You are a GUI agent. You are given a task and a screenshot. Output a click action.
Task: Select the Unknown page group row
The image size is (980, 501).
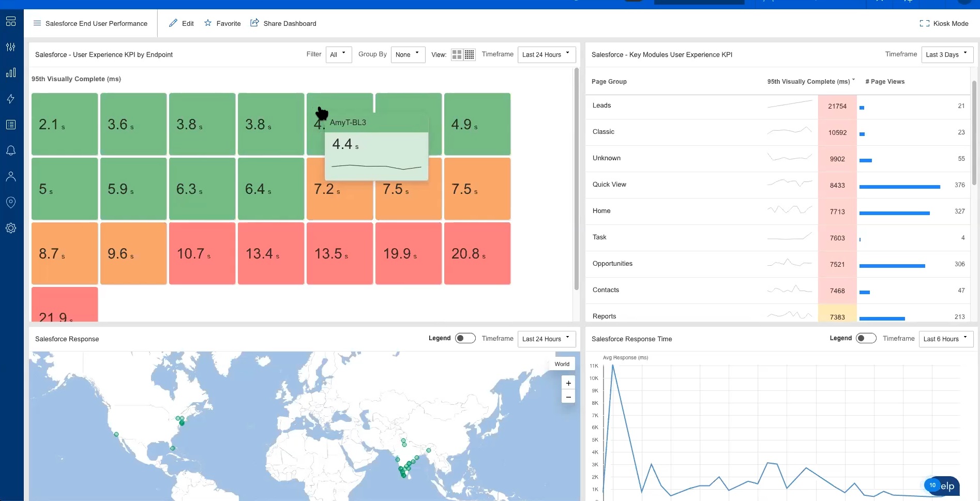click(778, 159)
